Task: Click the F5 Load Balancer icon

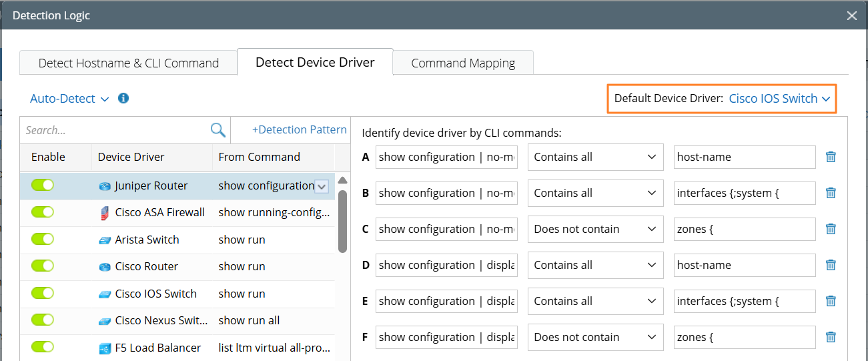Action: tap(104, 348)
